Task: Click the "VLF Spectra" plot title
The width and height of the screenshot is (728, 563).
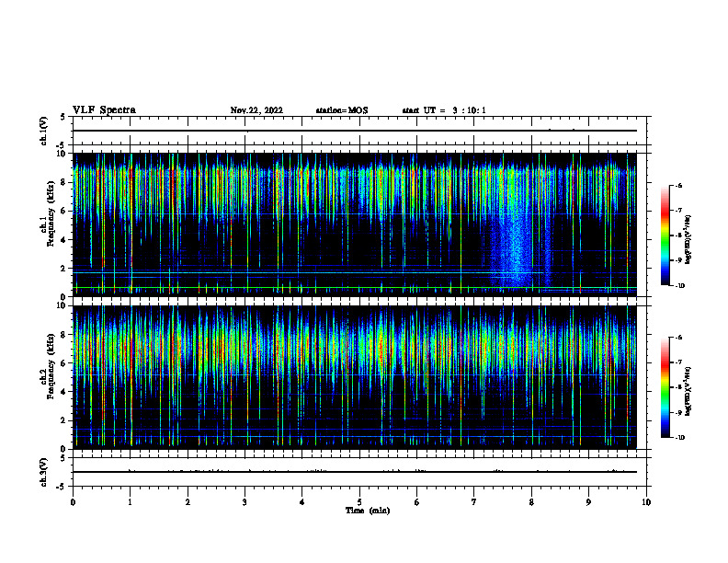Action: tap(104, 110)
